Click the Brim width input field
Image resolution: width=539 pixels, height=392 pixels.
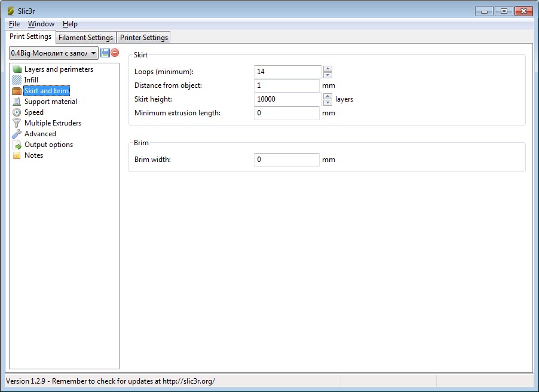tap(286, 160)
